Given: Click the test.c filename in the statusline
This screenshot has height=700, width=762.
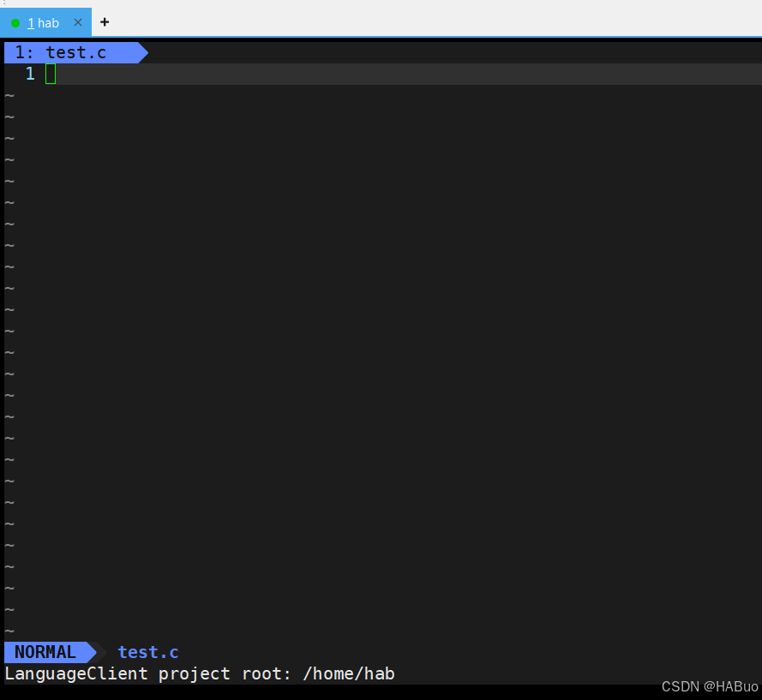Looking at the screenshot, I should pyautogui.click(x=147, y=652).
